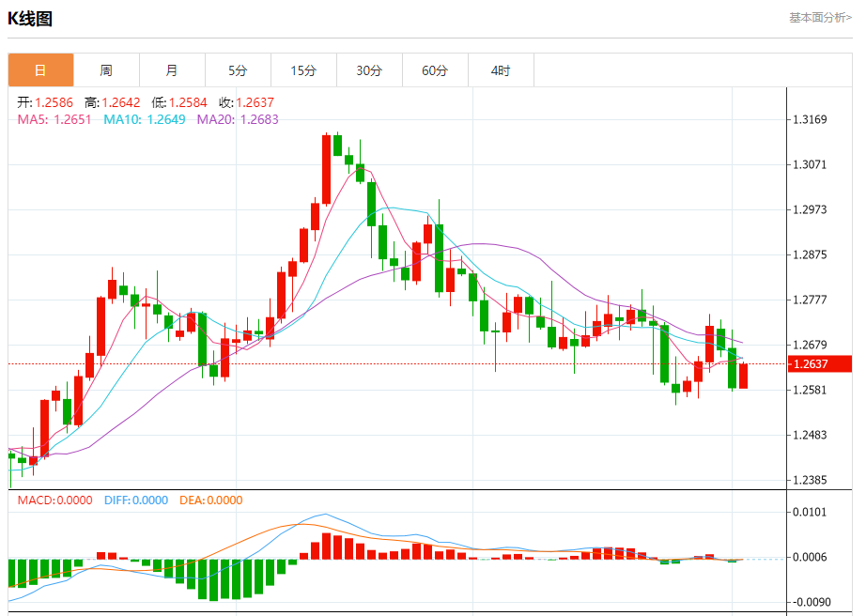Viewport: 866px width, 616px height.
Task: Switch to the 周 weekly tab
Action: [106, 70]
